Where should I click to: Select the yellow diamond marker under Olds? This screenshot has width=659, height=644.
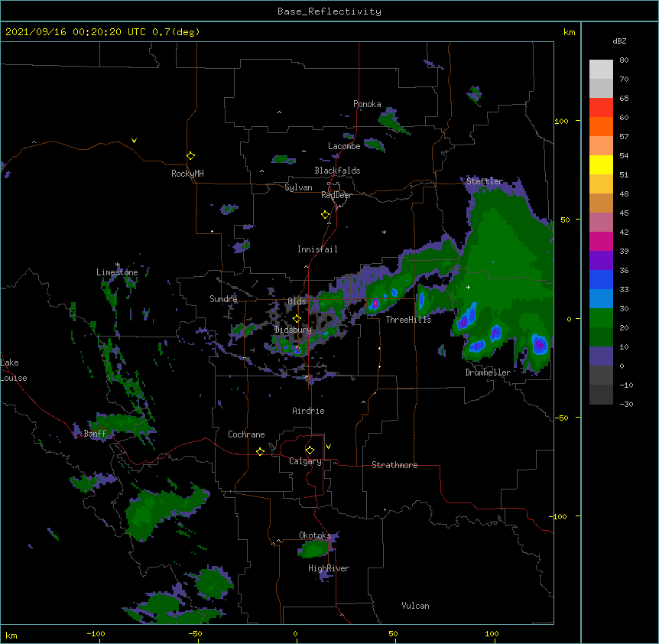click(x=297, y=319)
